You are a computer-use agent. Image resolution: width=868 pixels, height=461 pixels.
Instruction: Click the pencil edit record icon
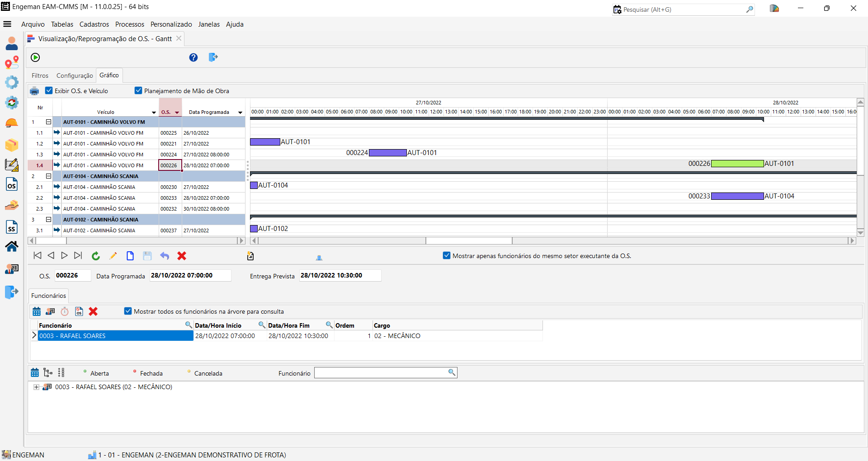[113, 256]
